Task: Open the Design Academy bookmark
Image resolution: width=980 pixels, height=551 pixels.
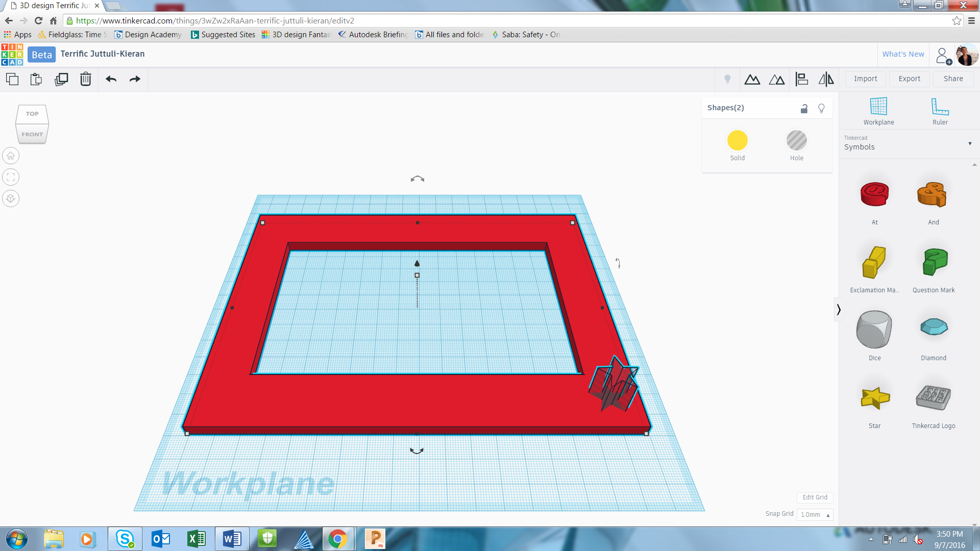Action: click(x=148, y=35)
